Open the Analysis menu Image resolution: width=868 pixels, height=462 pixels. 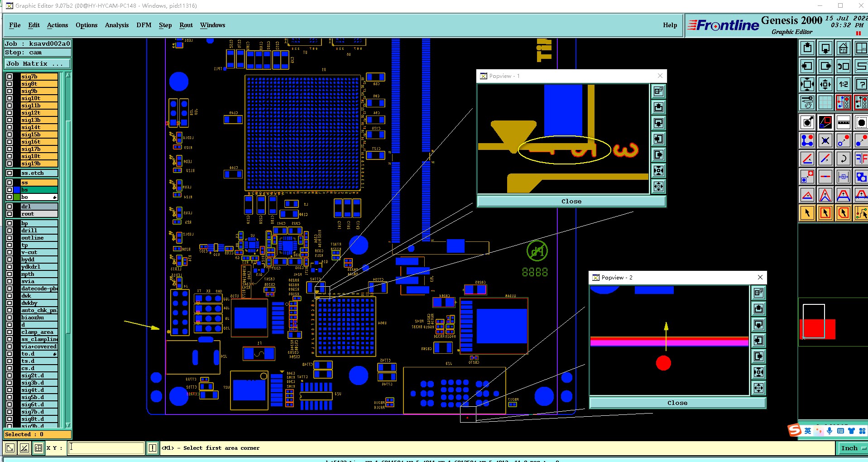pos(117,25)
